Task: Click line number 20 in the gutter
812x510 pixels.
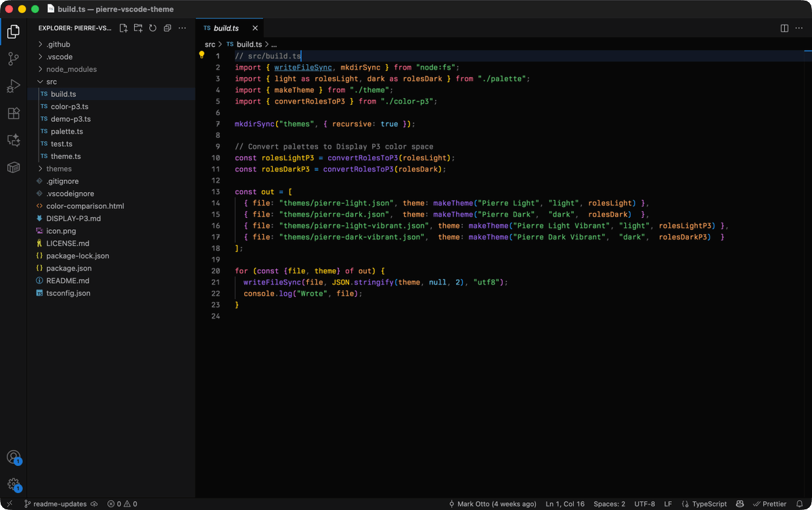Action: tap(216, 271)
